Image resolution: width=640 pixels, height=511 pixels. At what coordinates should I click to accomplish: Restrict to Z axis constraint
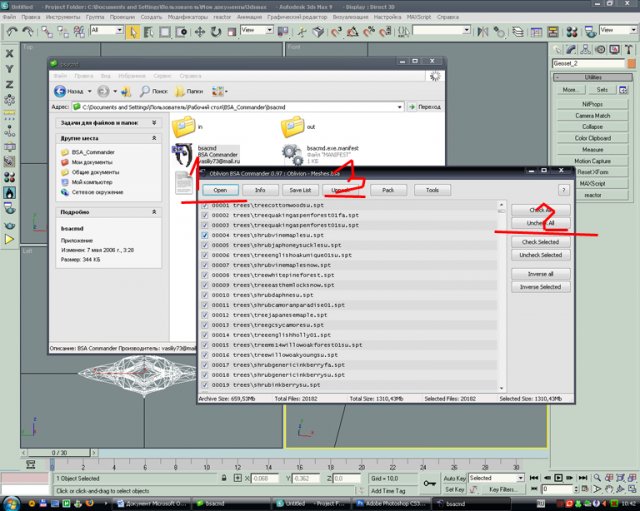click(x=9, y=84)
